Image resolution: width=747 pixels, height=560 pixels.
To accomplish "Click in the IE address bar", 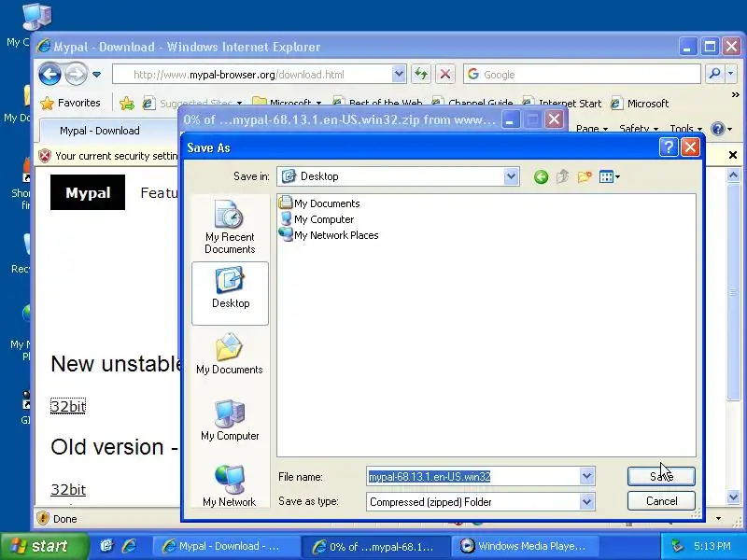I will point(252,75).
